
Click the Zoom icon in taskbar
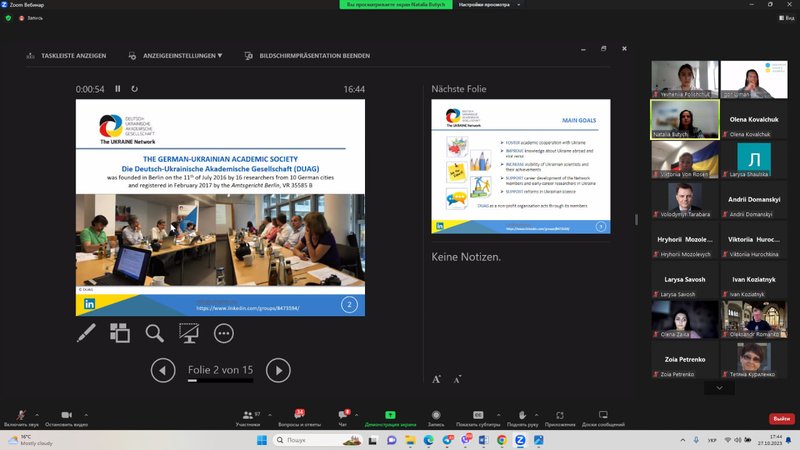[x=520, y=440]
